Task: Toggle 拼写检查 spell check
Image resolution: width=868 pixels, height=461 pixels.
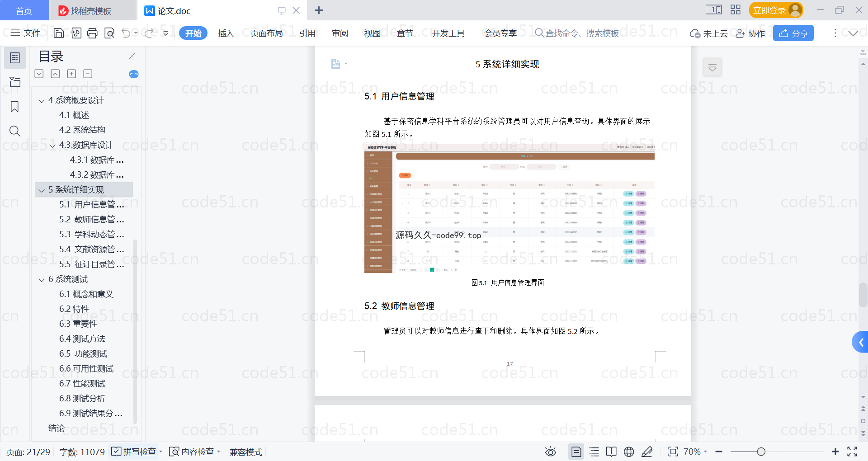Action: point(137,452)
